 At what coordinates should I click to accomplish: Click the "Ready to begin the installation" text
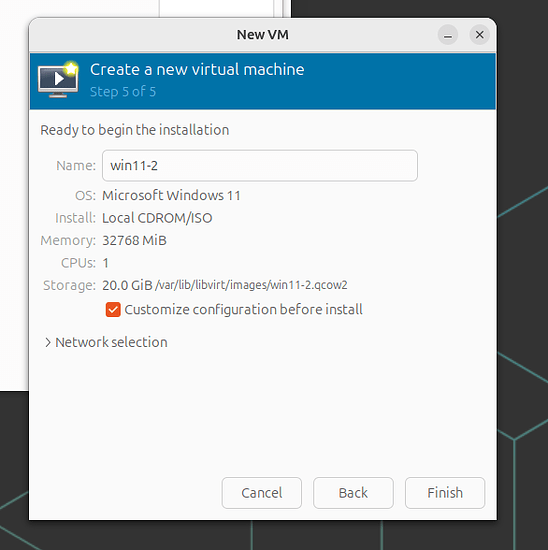click(135, 130)
